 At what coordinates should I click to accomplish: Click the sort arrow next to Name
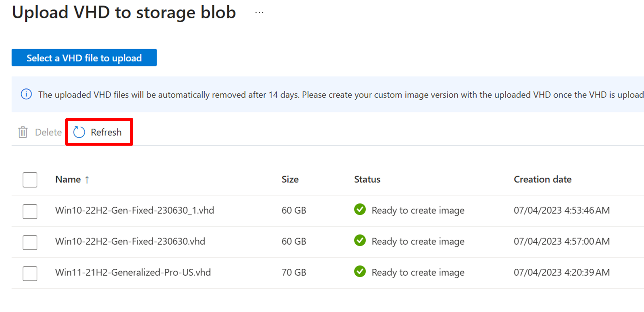click(87, 180)
